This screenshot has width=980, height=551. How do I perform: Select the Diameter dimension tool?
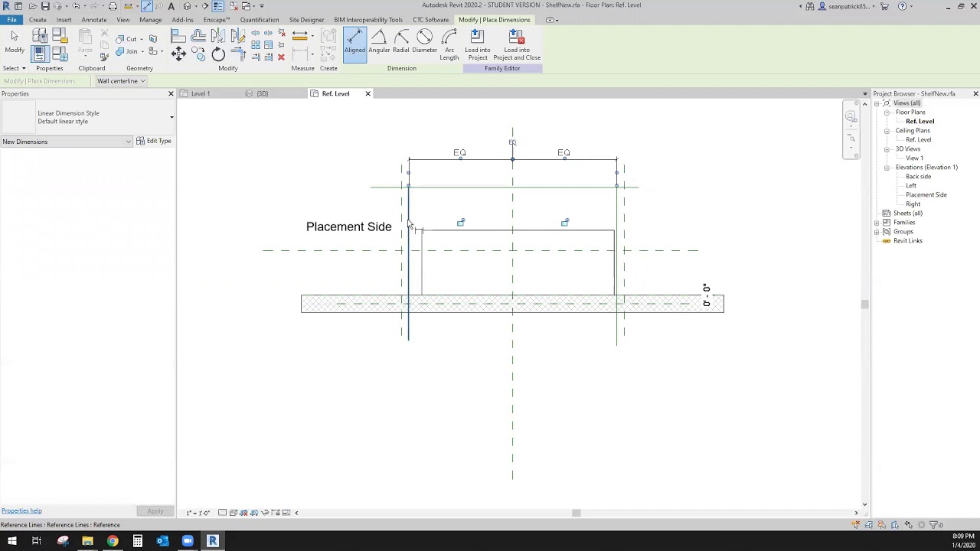pos(424,42)
